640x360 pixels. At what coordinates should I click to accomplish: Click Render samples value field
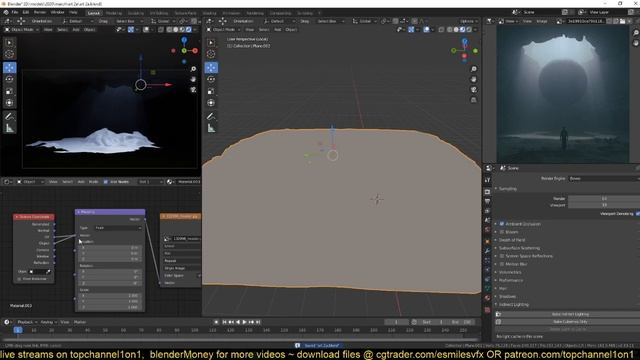[x=604, y=198]
